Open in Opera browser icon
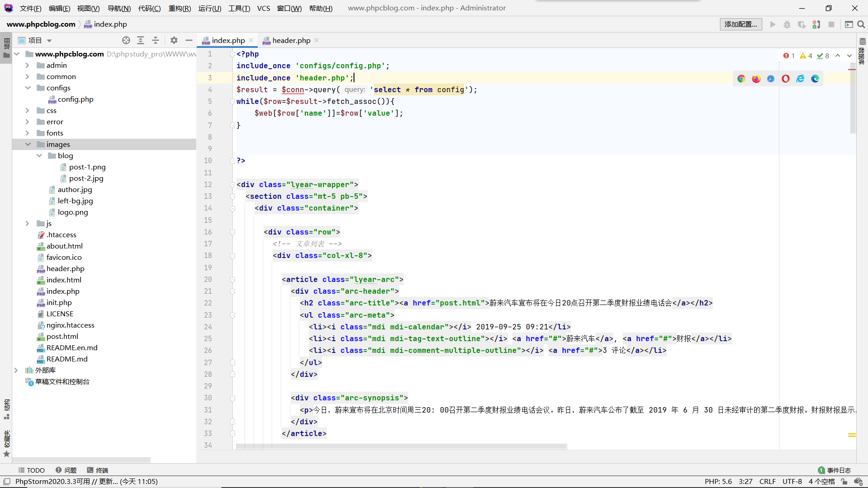The height and width of the screenshot is (488, 868). click(x=786, y=79)
